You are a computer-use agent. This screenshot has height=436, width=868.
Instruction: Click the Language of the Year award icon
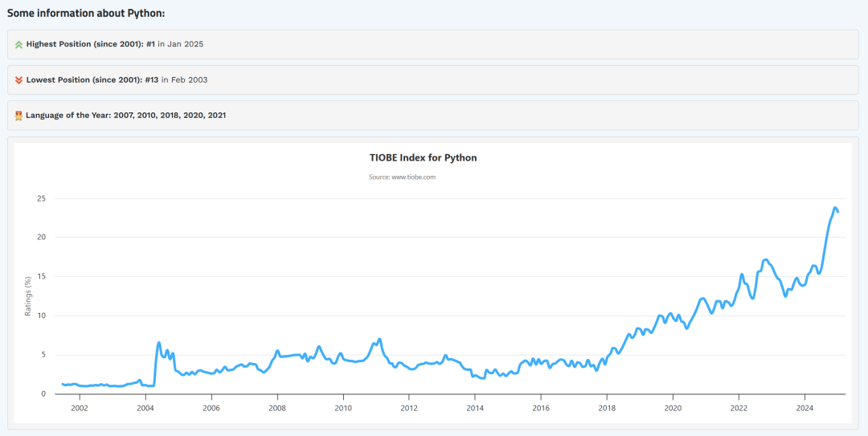tap(18, 116)
